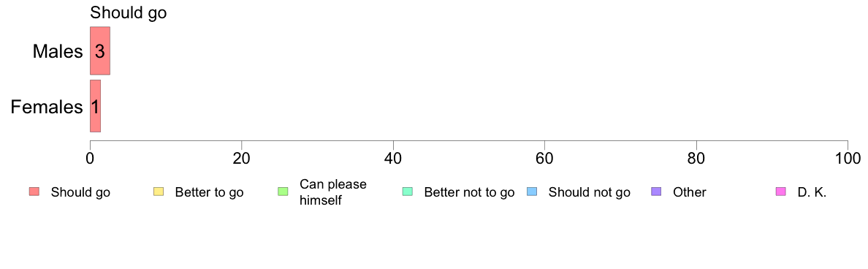868x269 pixels.
Task: Click the 100 tick label on axis
Action: [848, 157]
